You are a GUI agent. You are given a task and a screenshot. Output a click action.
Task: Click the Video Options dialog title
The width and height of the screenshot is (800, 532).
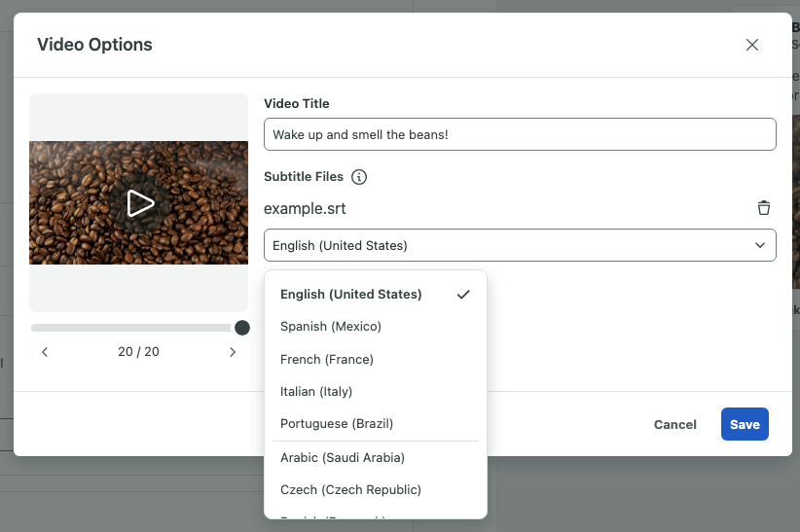(x=94, y=45)
